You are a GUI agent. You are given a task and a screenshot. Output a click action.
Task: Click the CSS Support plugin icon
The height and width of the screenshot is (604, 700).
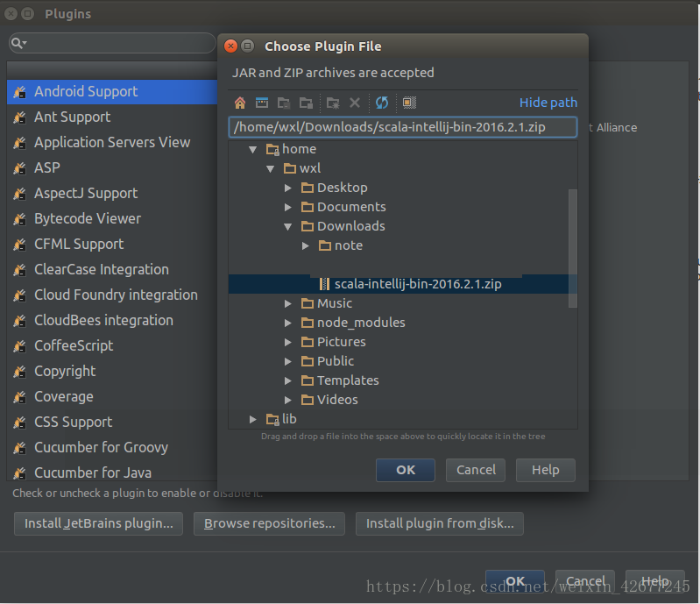coord(19,423)
